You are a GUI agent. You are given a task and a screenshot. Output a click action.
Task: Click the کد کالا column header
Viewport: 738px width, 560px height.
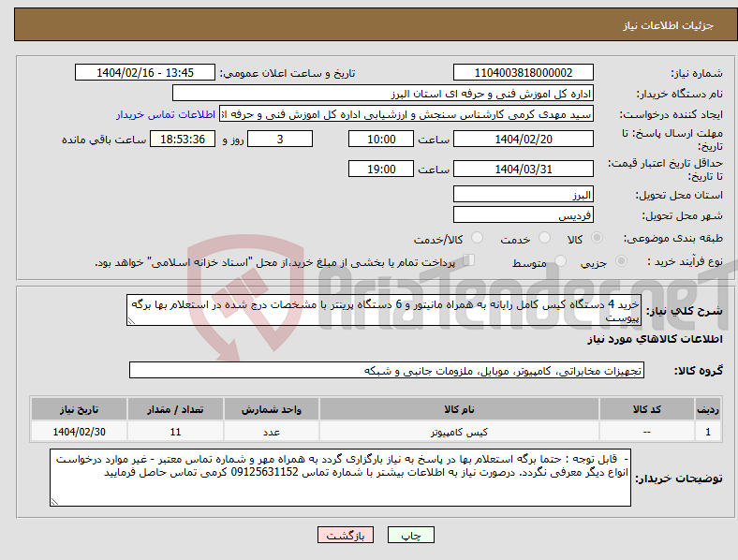pyautogui.click(x=647, y=409)
